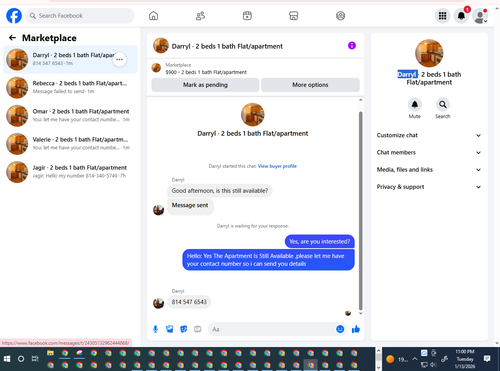The height and width of the screenshot is (371, 500).
Task: Click the chat scrollbar thumb
Action: pyautogui.click(x=360, y=211)
